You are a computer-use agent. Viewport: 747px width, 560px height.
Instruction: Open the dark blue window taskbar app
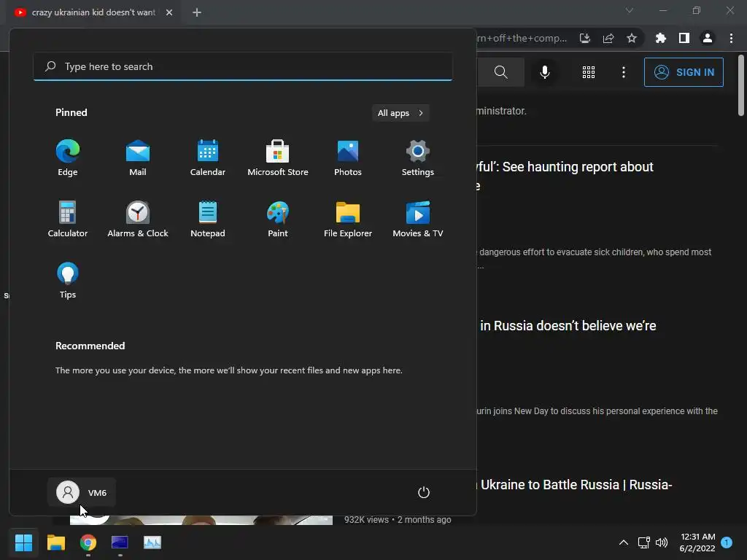click(x=120, y=542)
